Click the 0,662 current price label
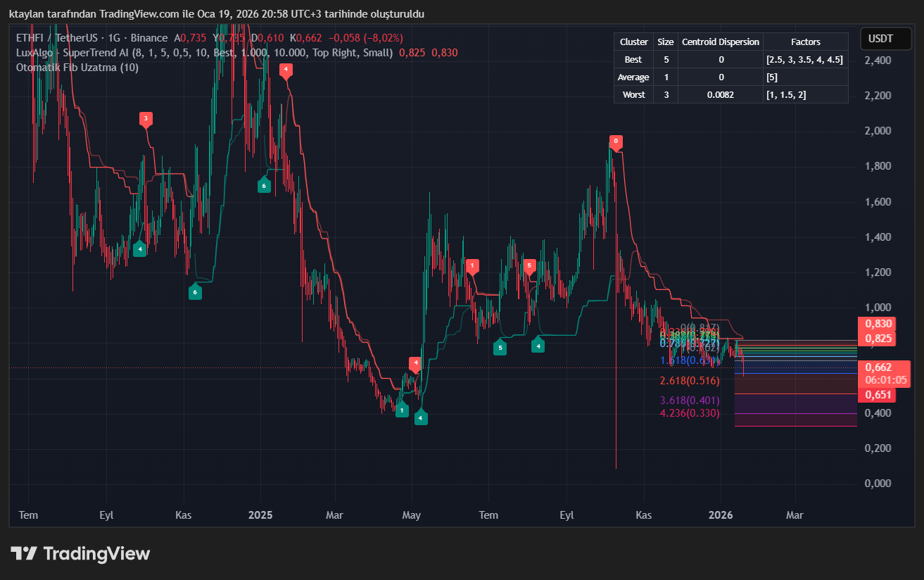Viewport: 924px width, 580px height. pos(879,367)
